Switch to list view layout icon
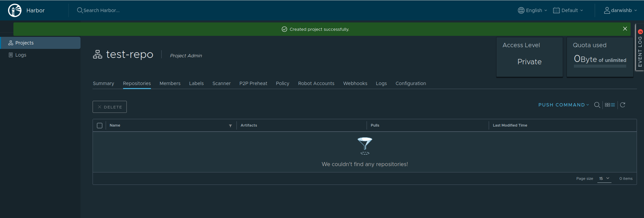This screenshot has width=644, height=218. click(x=613, y=105)
